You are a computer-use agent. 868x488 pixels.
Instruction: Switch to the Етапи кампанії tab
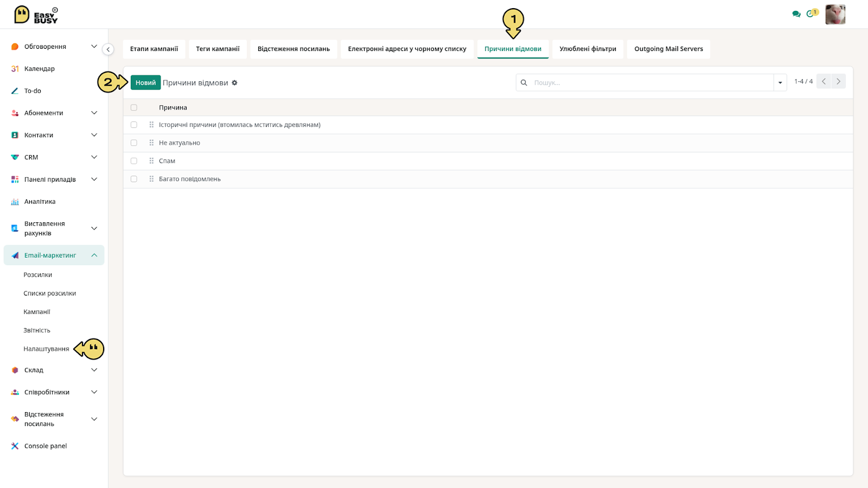[x=154, y=49]
